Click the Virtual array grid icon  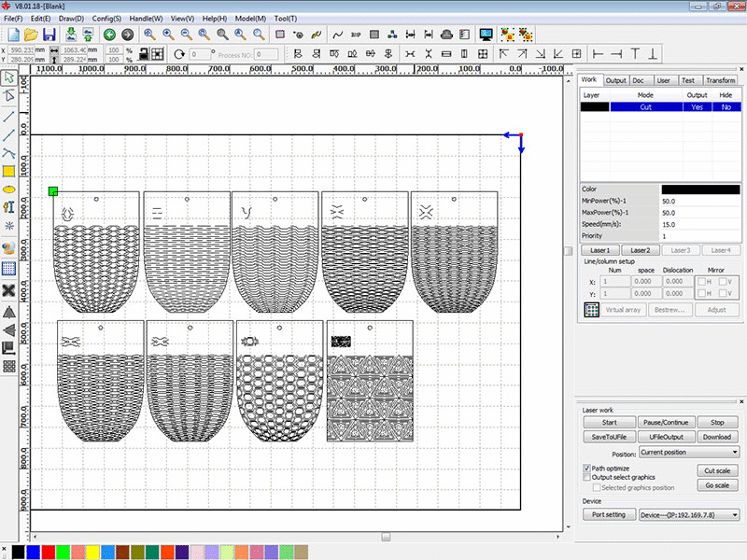tap(590, 310)
